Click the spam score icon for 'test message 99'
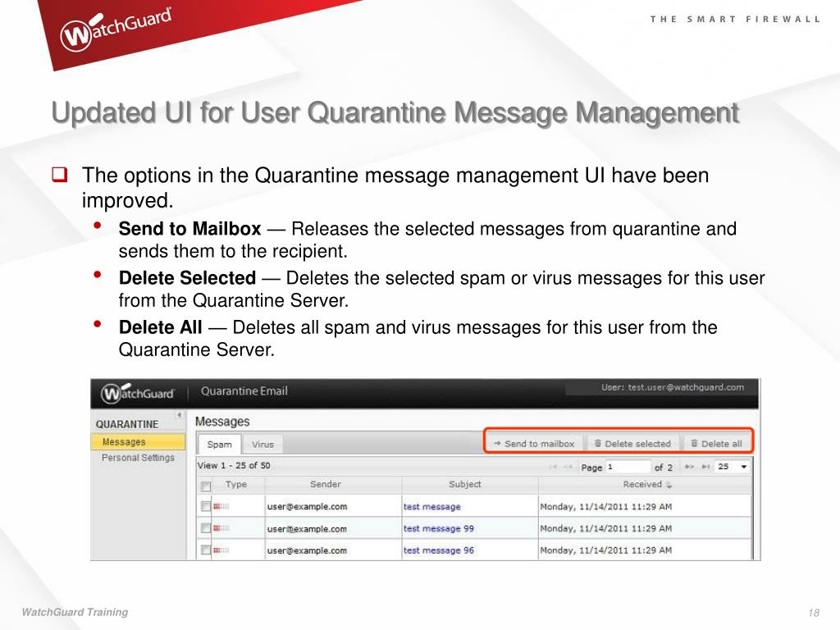Screen dimensions: 840x630 221,529
